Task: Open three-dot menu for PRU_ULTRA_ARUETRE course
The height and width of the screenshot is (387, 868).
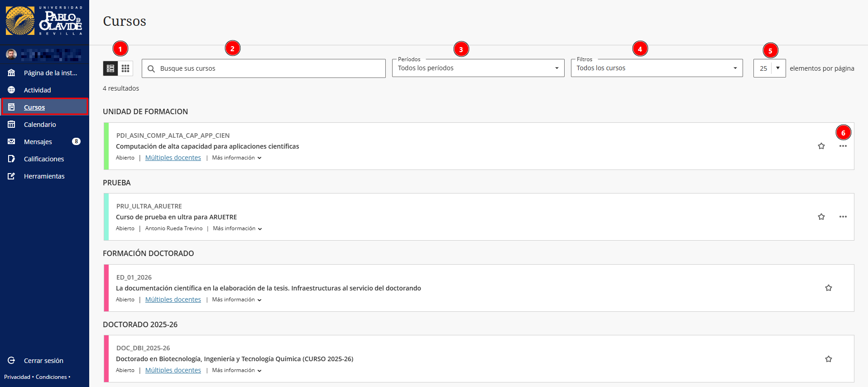Action: tap(842, 217)
